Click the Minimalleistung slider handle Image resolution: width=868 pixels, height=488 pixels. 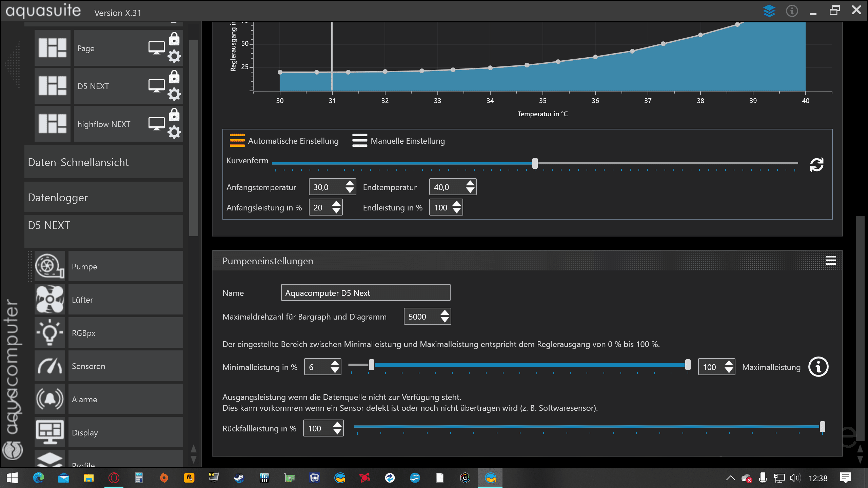pos(372,365)
